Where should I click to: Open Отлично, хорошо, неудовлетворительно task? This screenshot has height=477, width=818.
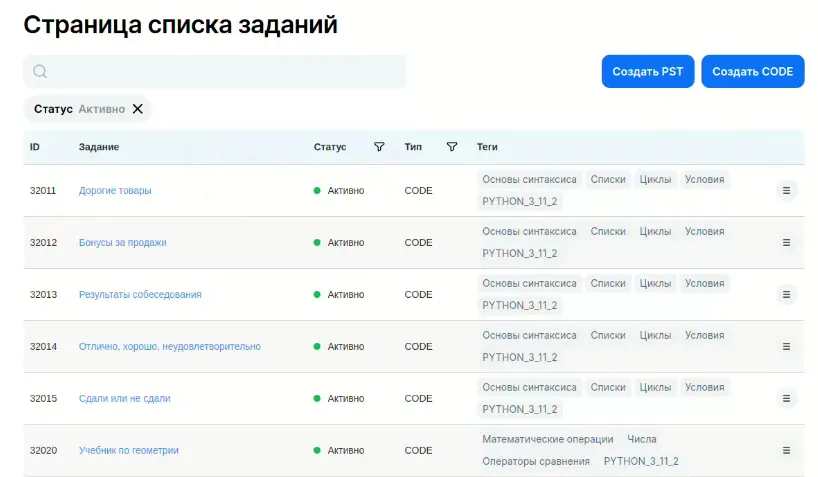pyautogui.click(x=170, y=347)
